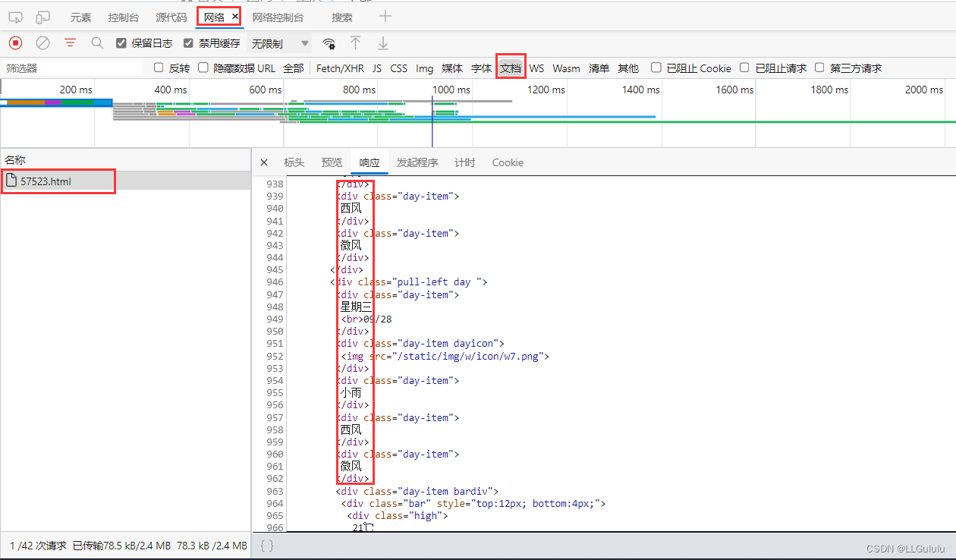Viewport: 956px width, 560px height.
Task: Open network conditions wifi icon
Action: (329, 43)
